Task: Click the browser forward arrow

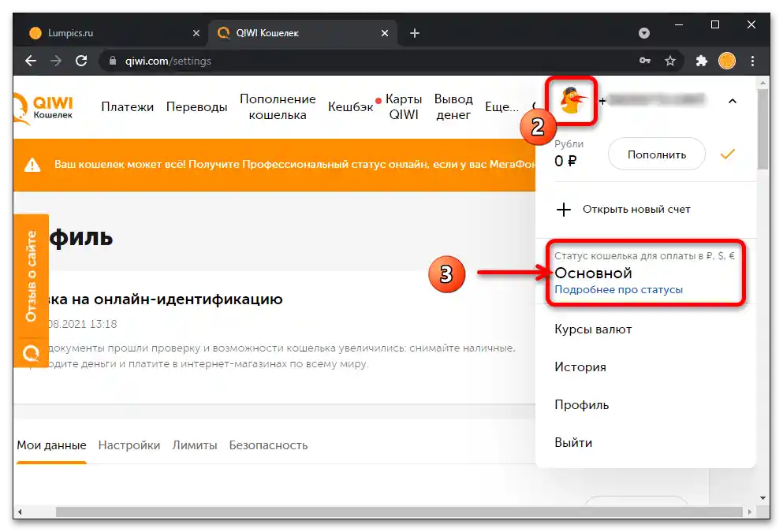Action: [x=56, y=61]
